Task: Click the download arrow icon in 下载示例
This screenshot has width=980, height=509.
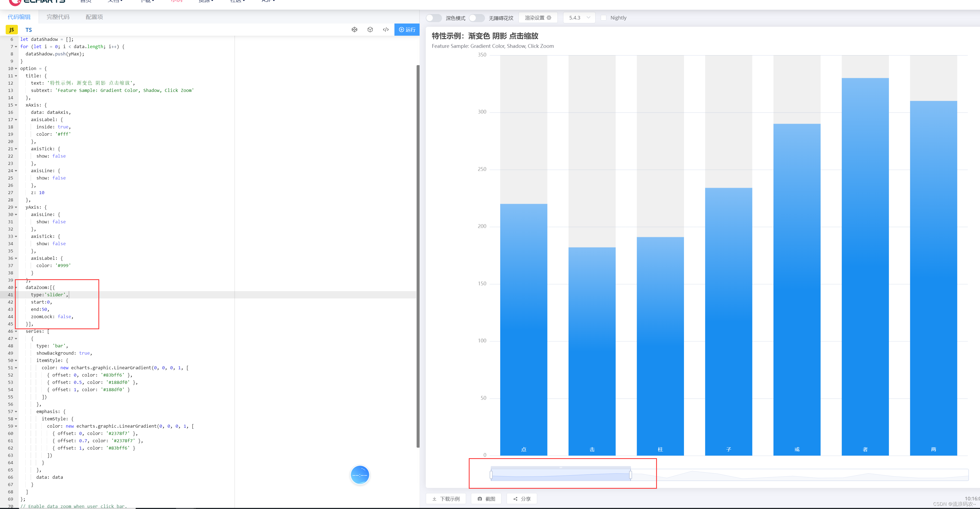Action: 434,499
